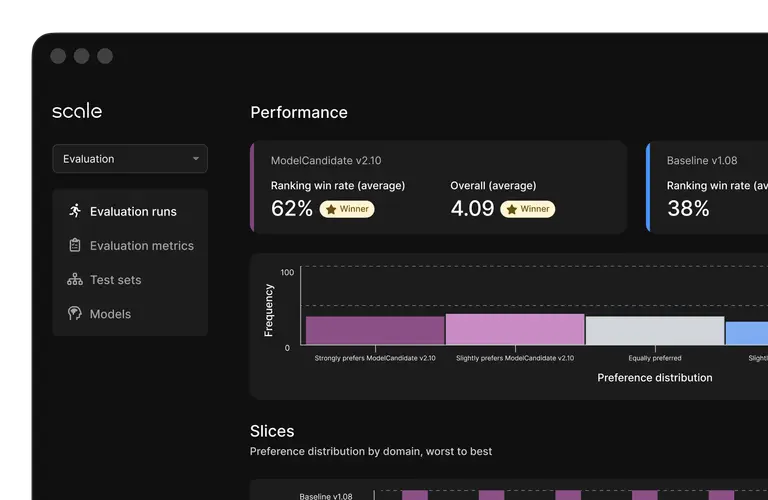Click the Overall (average) label
The image size is (768, 500).
[x=493, y=186]
